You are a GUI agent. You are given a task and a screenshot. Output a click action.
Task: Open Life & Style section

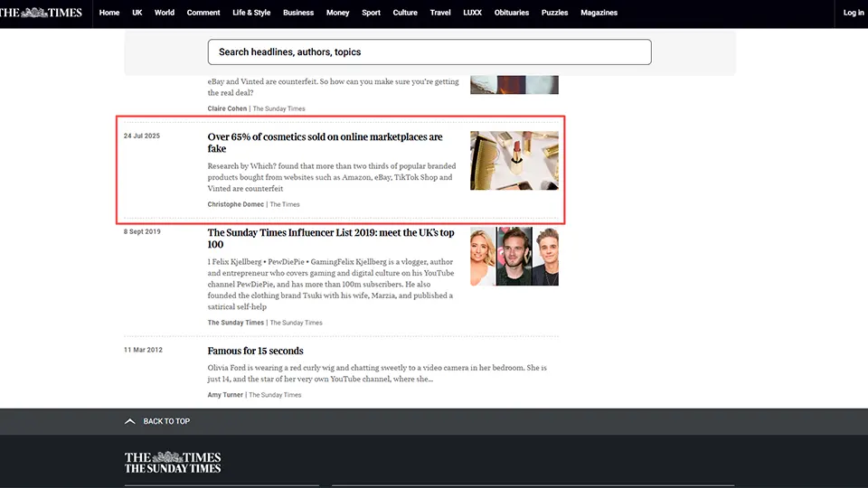[x=251, y=12]
